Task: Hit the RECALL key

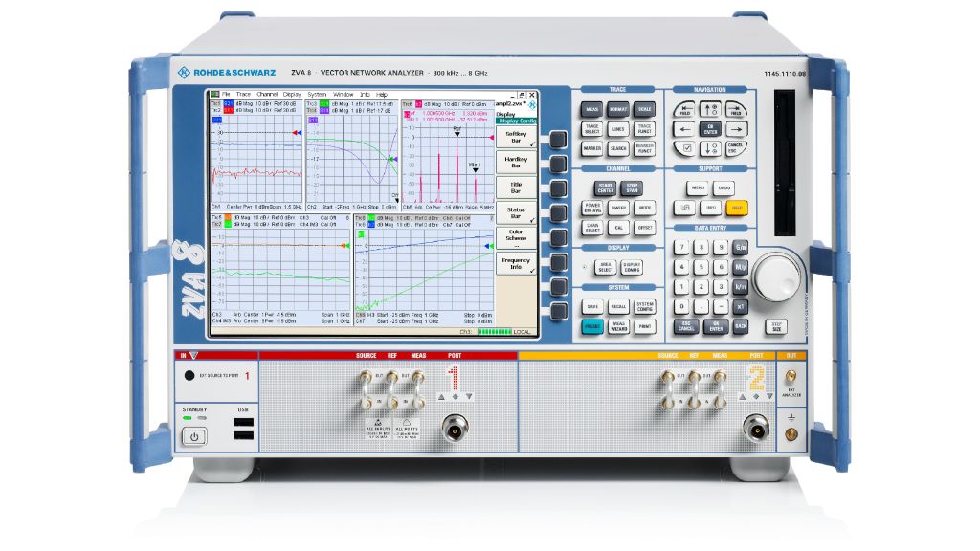Action: [618, 307]
